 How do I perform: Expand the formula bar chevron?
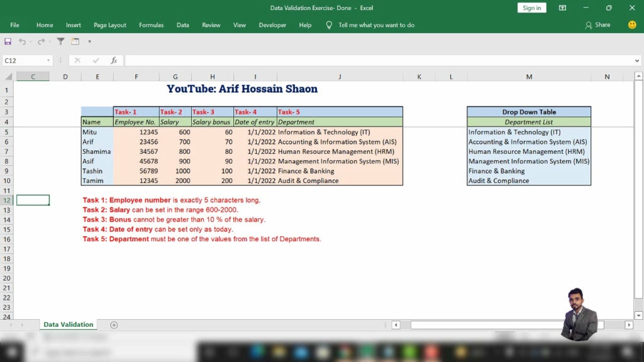(x=636, y=61)
